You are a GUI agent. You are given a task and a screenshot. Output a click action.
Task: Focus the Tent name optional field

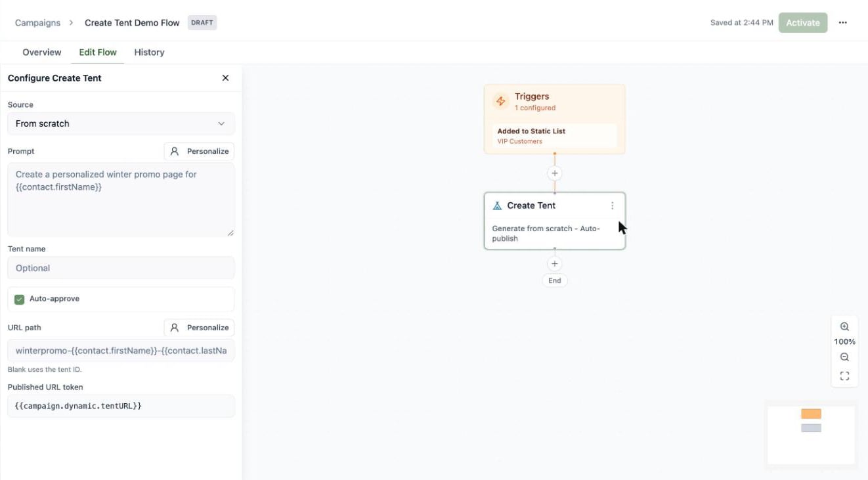(121, 268)
